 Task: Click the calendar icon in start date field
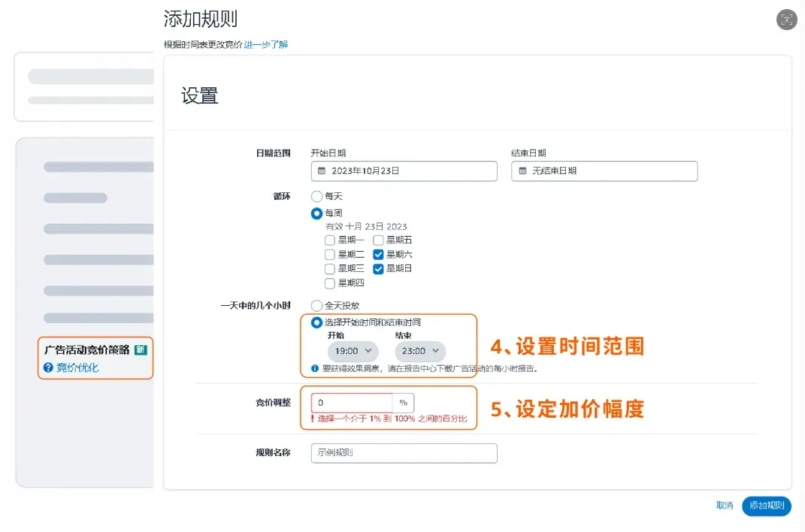pyautogui.click(x=322, y=171)
